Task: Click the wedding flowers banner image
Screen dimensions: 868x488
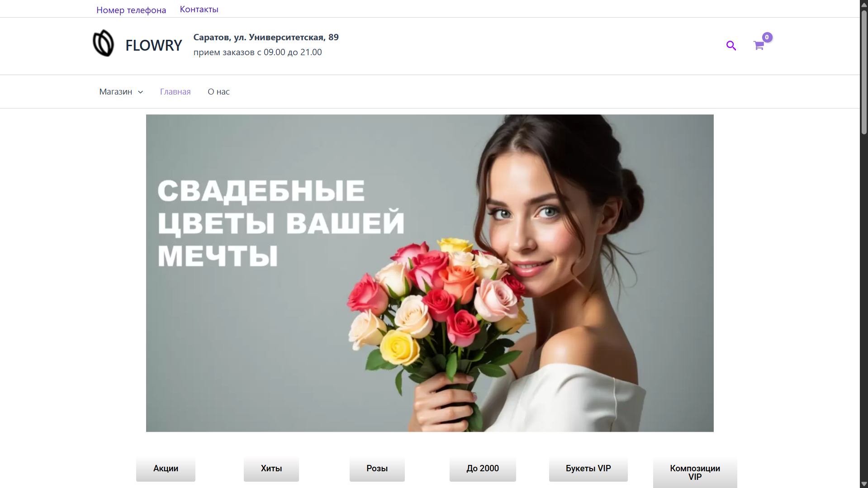Action: pos(430,273)
